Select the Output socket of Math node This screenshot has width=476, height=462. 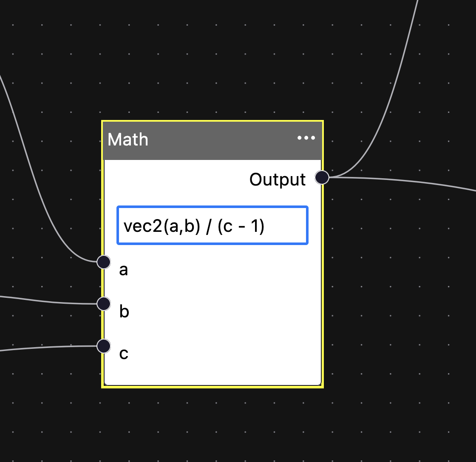click(322, 177)
